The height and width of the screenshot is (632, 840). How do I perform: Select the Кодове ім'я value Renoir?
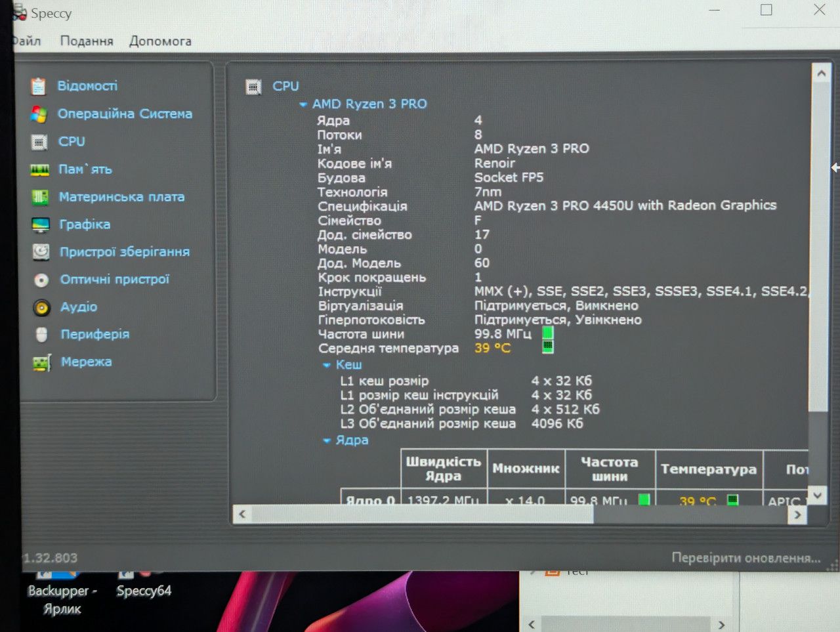(495, 163)
